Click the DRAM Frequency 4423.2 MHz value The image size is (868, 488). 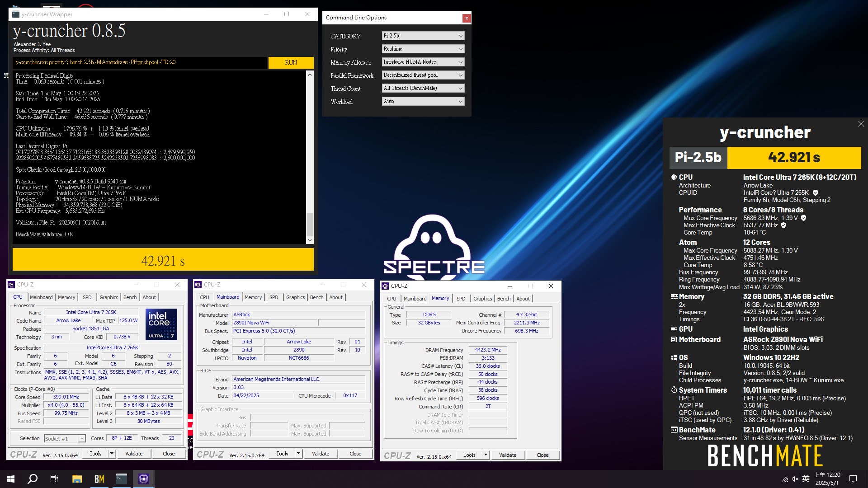[488, 350]
